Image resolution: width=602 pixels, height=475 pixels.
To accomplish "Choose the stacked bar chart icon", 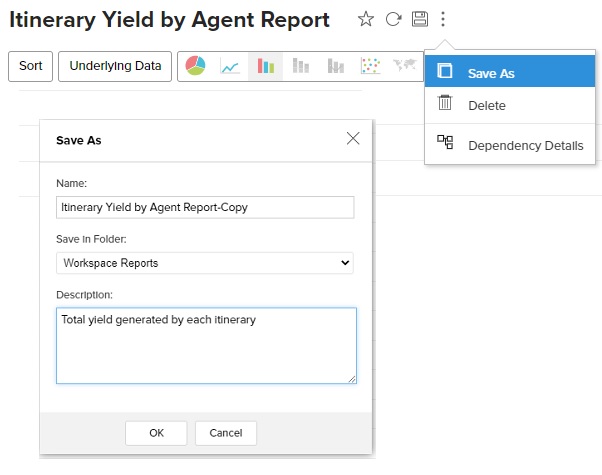I will pos(300,66).
